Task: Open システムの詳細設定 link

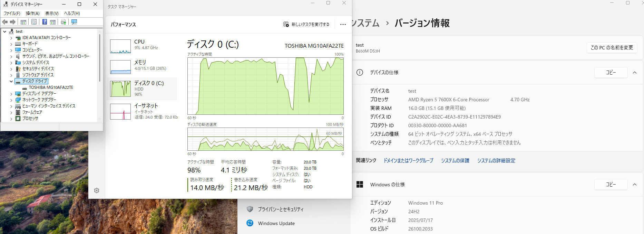Action: pos(496,161)
